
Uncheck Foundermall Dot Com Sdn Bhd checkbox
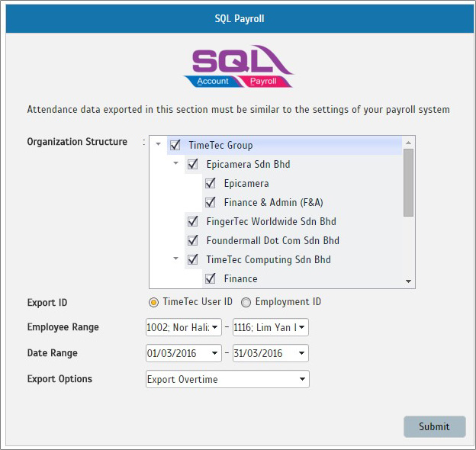193,240
